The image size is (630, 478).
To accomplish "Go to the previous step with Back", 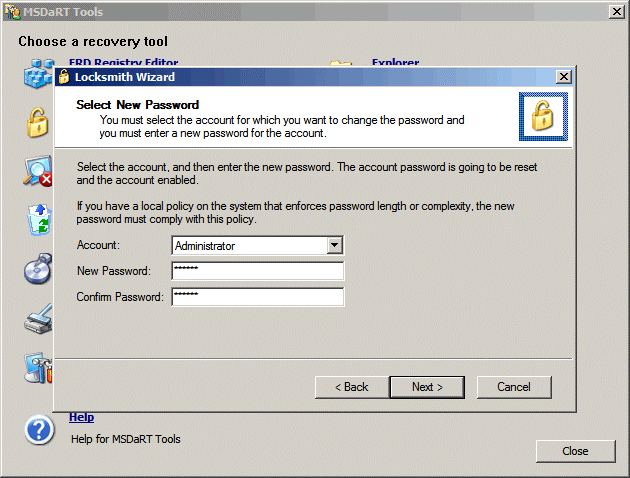I will tap(352, 387).
